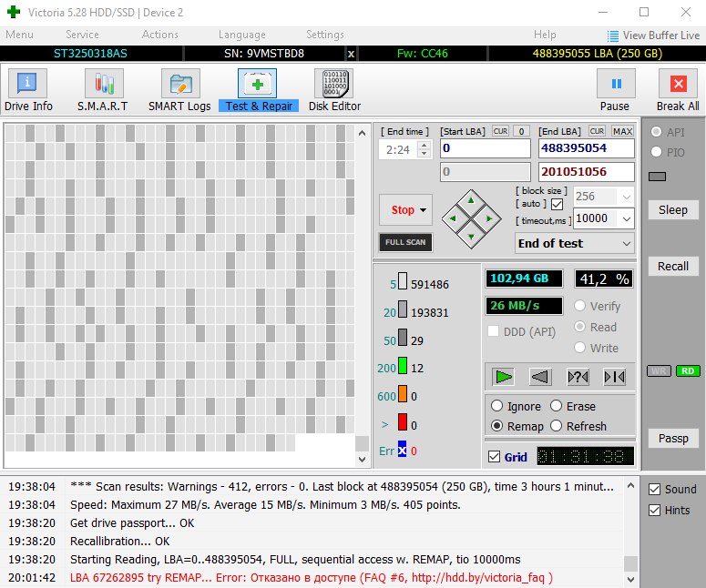Viewport: 706px width, 588px height.
Task: Click the butterfly scan >|< button
Action: pyautogui.click(x=615, y=377)
